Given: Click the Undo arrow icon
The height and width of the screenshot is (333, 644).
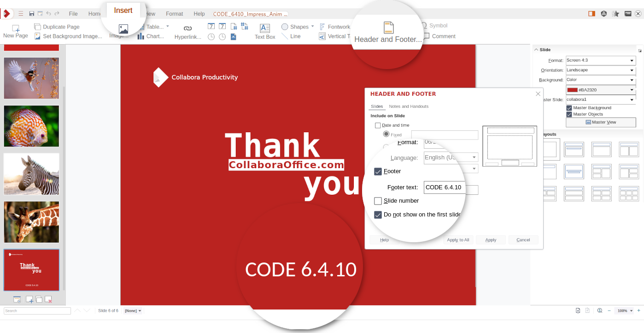Looking at the screenshot, I should coord(48,14).
